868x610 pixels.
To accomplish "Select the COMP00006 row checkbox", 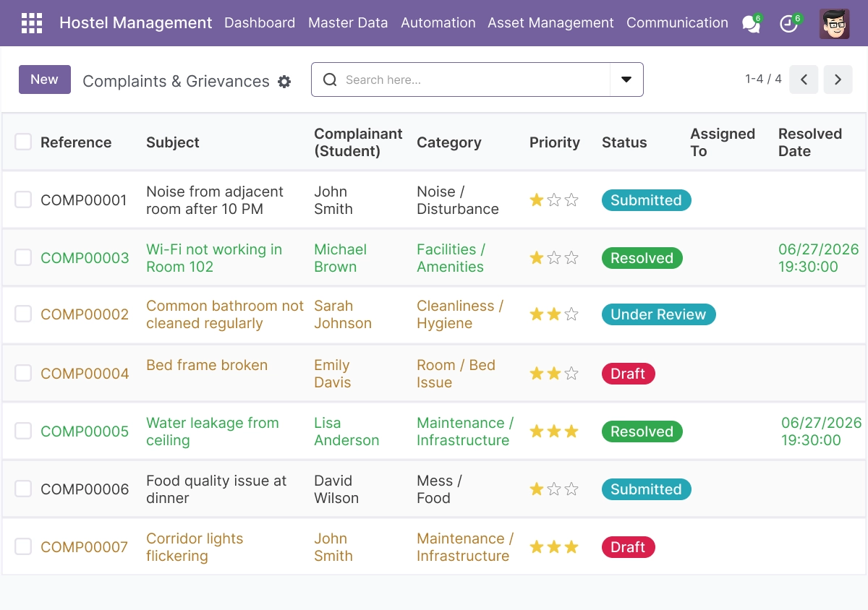I will (x=23, y=489).
